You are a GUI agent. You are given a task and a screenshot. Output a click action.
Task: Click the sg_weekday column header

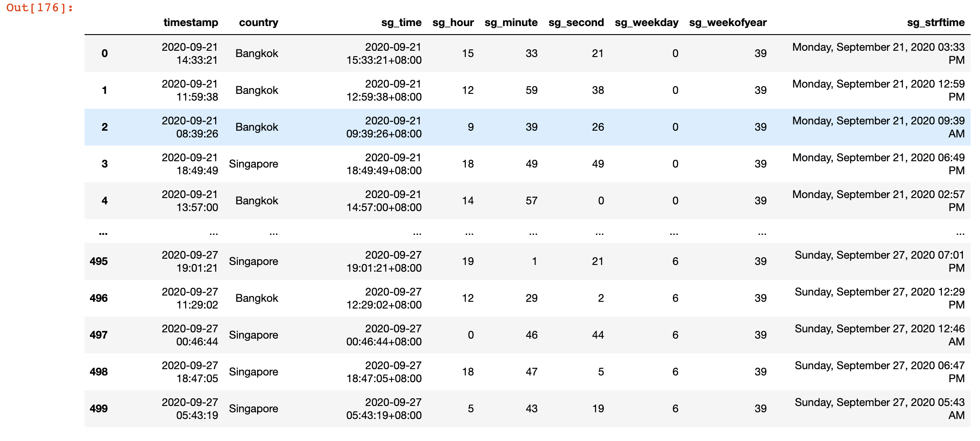[646, 22]
